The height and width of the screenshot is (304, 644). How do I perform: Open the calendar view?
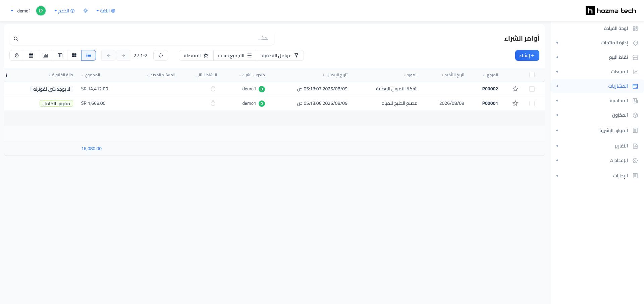[x=31, y=55]
